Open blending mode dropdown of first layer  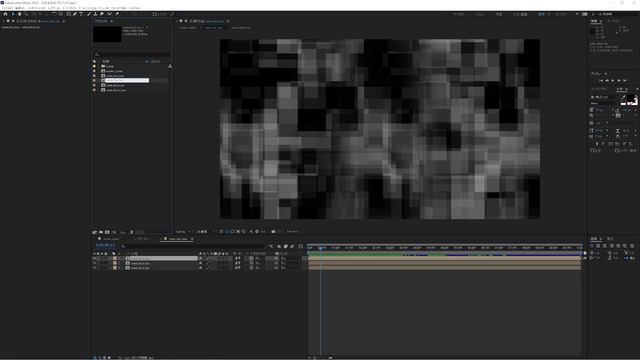pyautogui.click(x=238, y=258)
